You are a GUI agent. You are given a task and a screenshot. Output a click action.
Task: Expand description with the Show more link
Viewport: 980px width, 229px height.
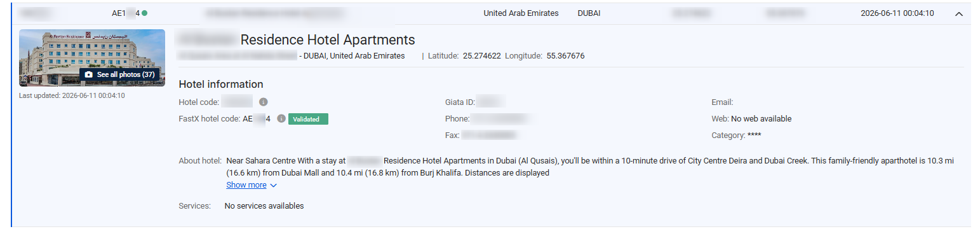click(246, 185)
